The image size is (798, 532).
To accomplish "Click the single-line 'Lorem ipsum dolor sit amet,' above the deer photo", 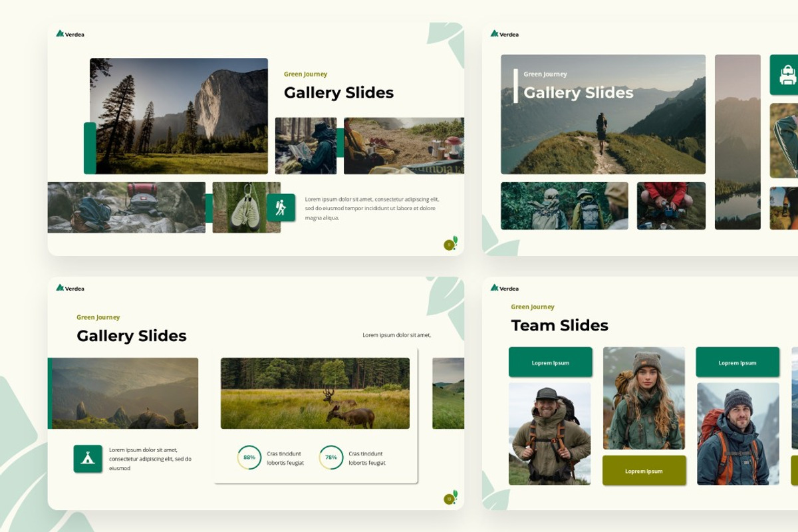I will tap(397, 335).
